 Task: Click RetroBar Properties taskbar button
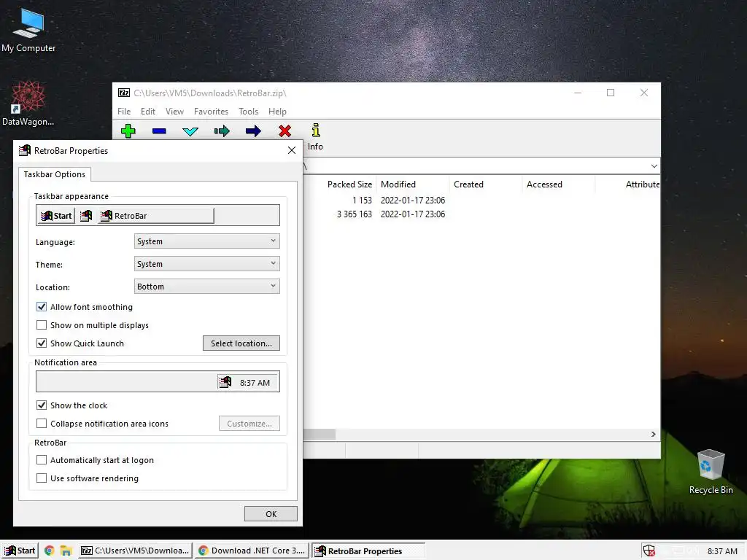click(x=368, y=551)
